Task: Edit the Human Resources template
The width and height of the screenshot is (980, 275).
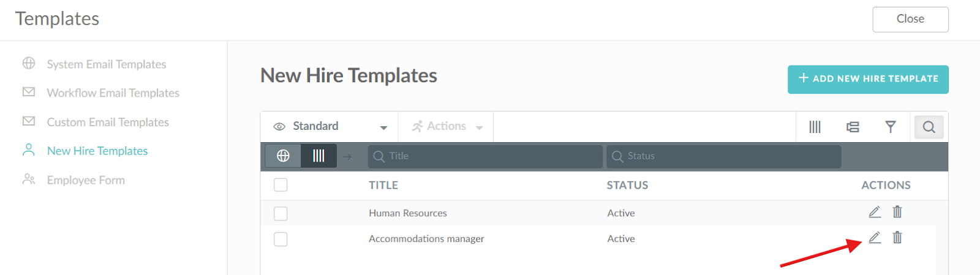Action: point(875,212)
